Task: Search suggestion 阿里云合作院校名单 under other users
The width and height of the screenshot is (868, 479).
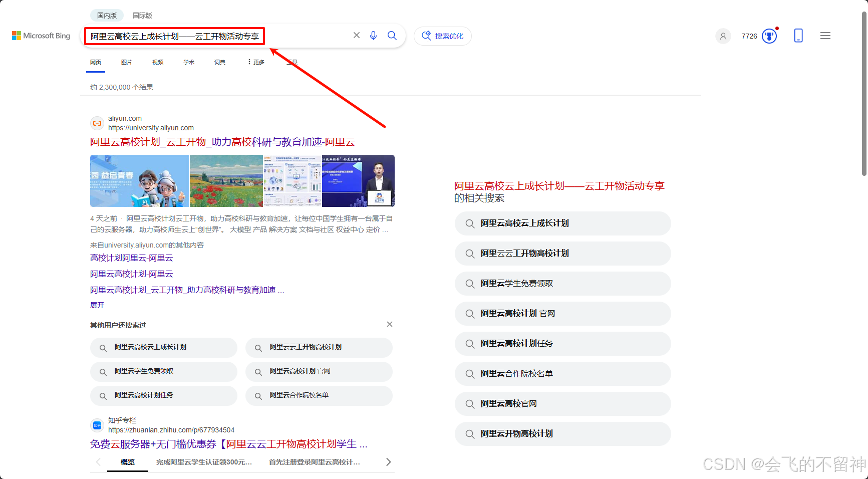Action: (x=319, y=395)
